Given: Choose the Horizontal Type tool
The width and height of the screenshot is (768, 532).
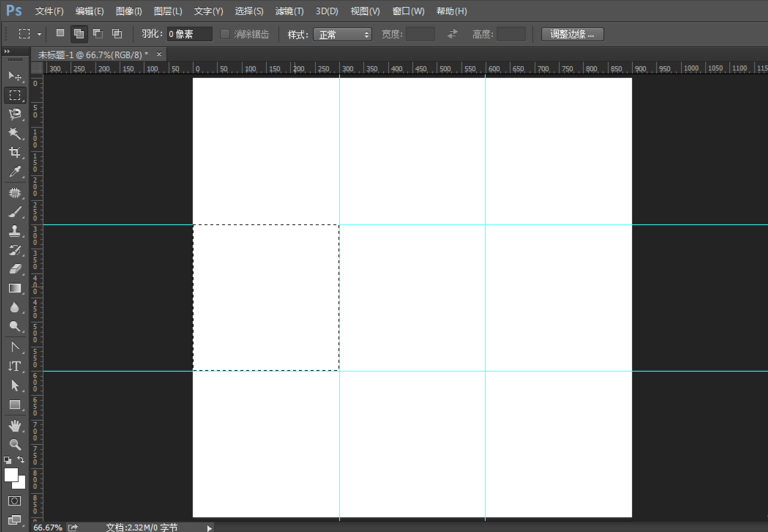Looking at the screenshot, I should (15, 366).
